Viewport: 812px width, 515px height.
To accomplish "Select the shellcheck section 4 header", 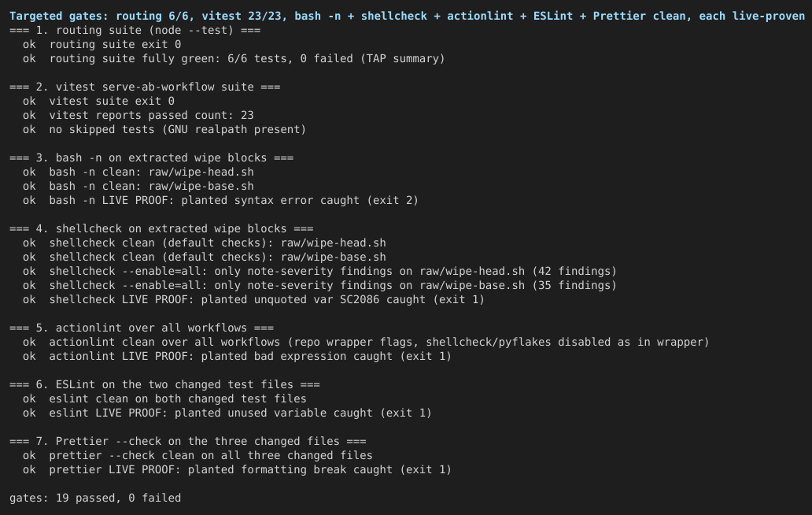I will point(161,228).
